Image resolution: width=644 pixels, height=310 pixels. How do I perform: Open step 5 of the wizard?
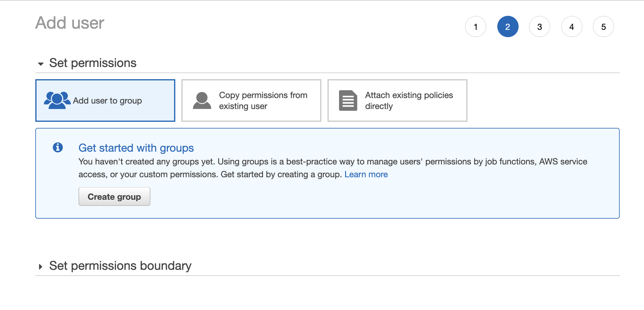(x=604, y=26)
